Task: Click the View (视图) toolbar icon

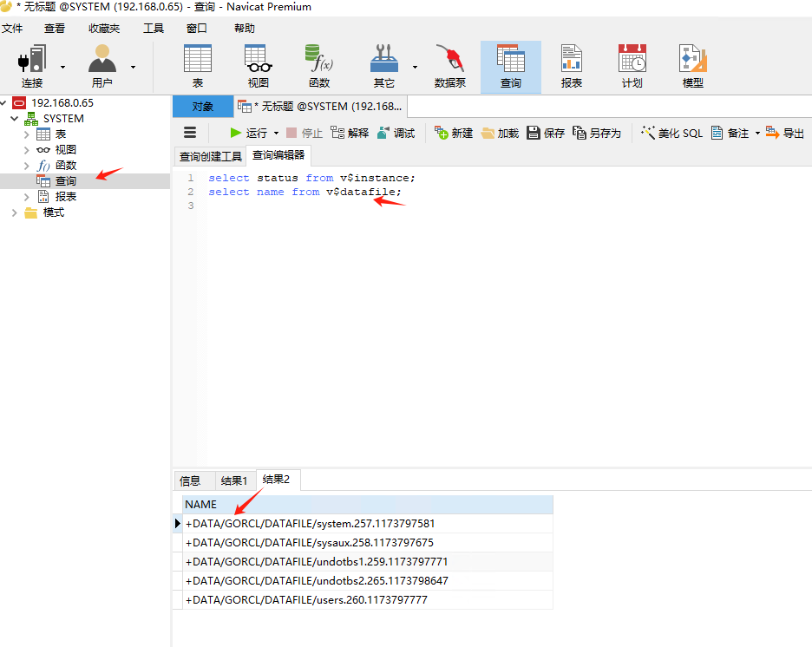Action: (259, 58)
